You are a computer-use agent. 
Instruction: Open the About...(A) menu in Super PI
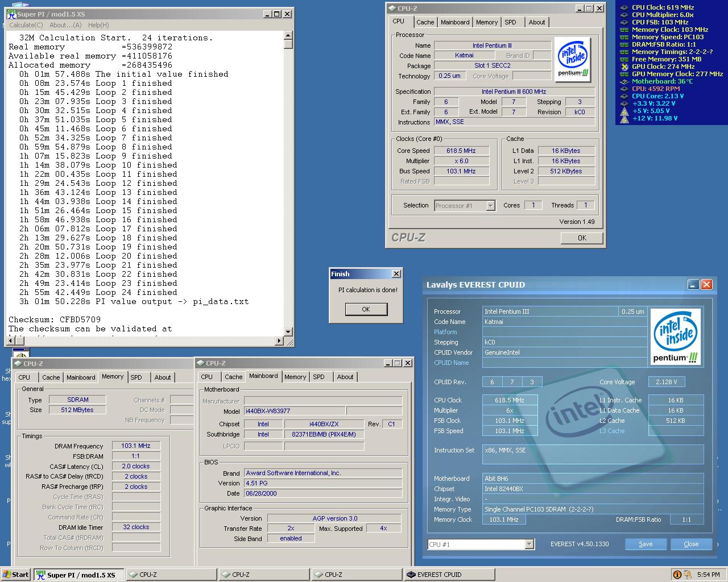click(65, 25)
